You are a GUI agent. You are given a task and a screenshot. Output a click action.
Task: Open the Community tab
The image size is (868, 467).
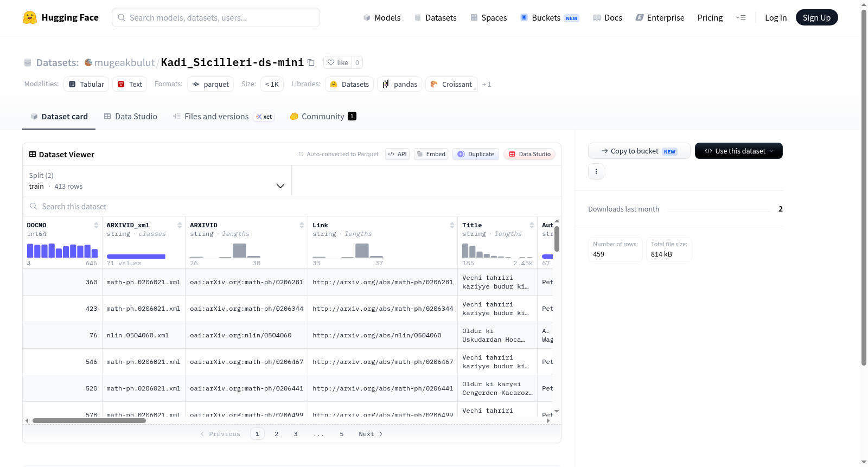[323, 116]
